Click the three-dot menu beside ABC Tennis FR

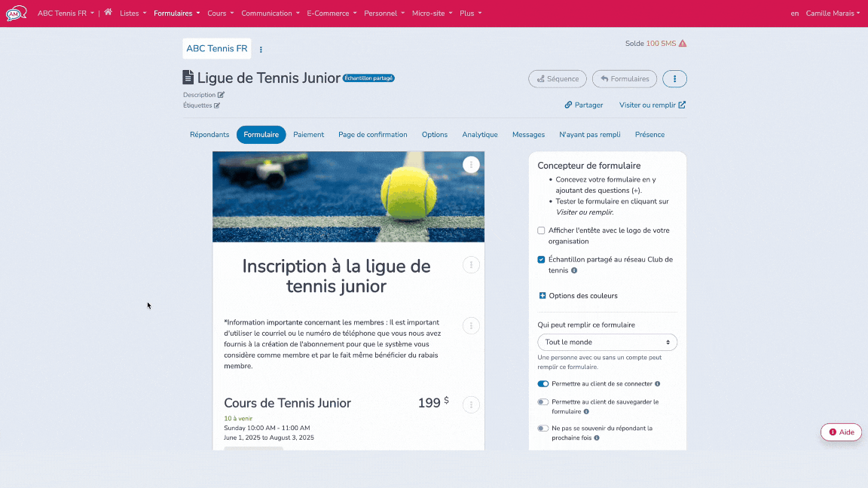(x=261, y=48)
